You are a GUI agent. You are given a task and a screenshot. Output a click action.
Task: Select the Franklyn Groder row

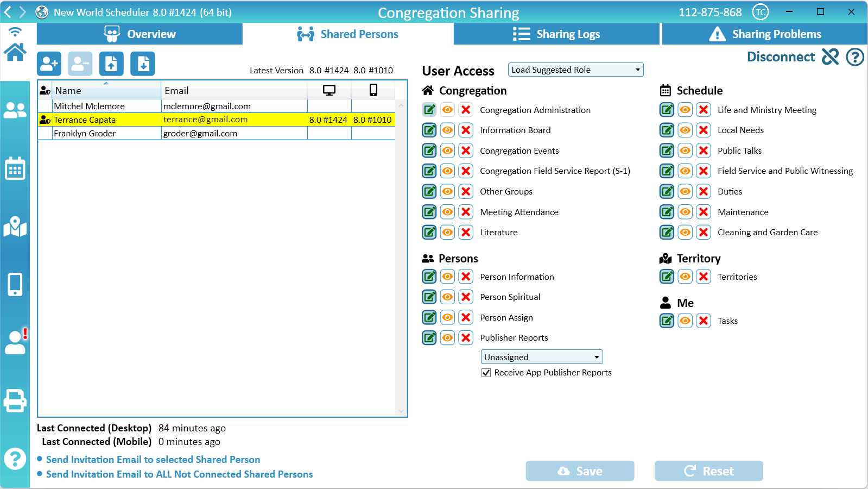(x=217, y=134)
